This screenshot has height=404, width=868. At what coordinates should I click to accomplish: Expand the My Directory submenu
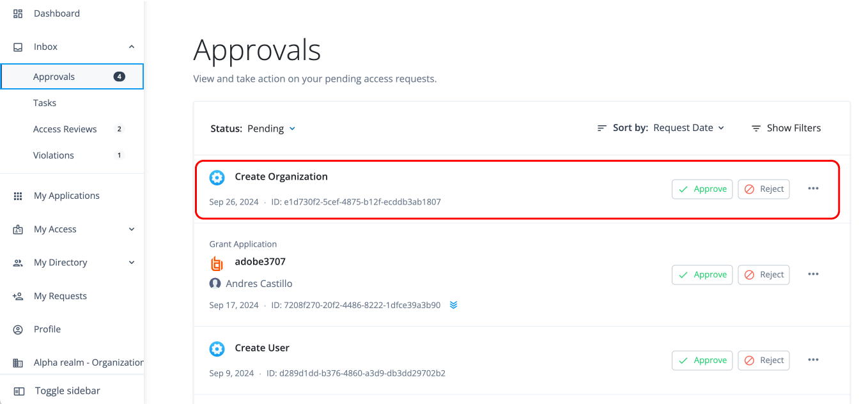132,263
